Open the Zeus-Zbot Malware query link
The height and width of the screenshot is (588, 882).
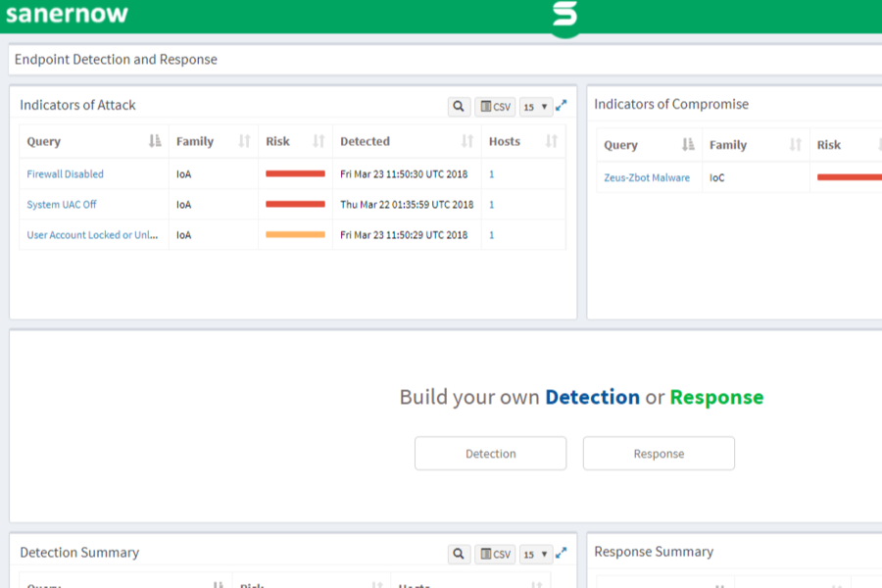pyautogui.click(x=647, y=177)
